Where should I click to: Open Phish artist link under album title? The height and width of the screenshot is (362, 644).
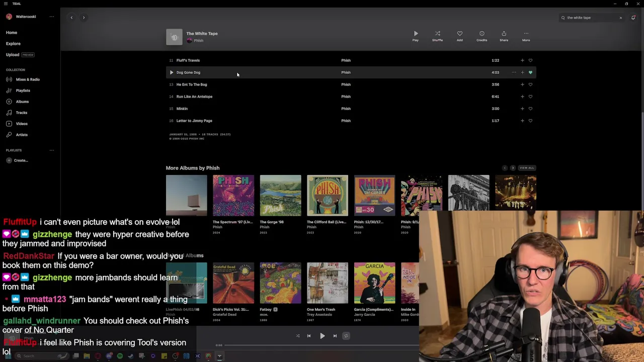click(199, 41)
